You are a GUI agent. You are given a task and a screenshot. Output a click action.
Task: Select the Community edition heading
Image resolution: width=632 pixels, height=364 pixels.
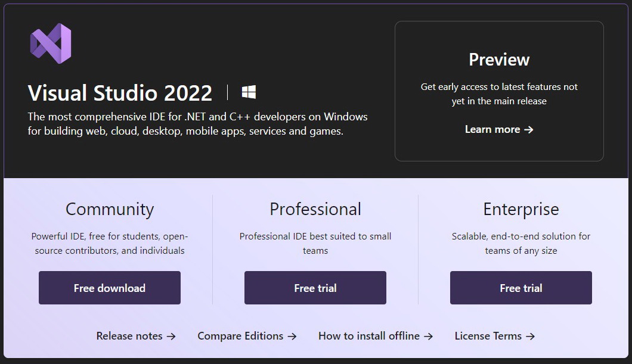point(109,209)
